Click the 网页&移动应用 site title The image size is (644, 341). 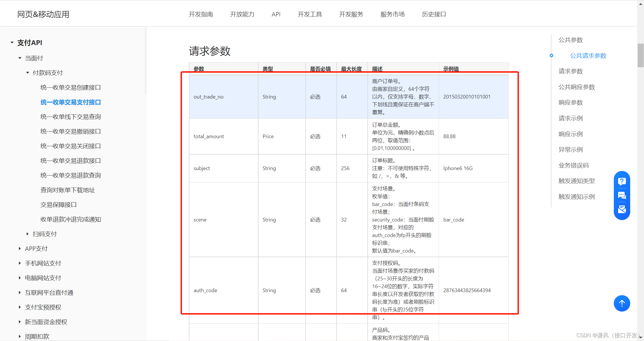click(x=43, y=14)
